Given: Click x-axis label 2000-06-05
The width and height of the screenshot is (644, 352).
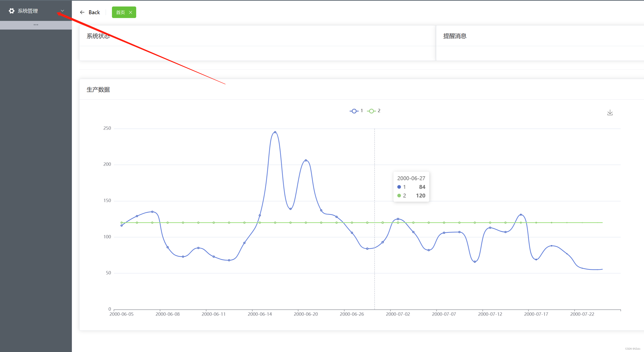Looking at the screenshot, I should pyautogui.click(x=122, y=314).
